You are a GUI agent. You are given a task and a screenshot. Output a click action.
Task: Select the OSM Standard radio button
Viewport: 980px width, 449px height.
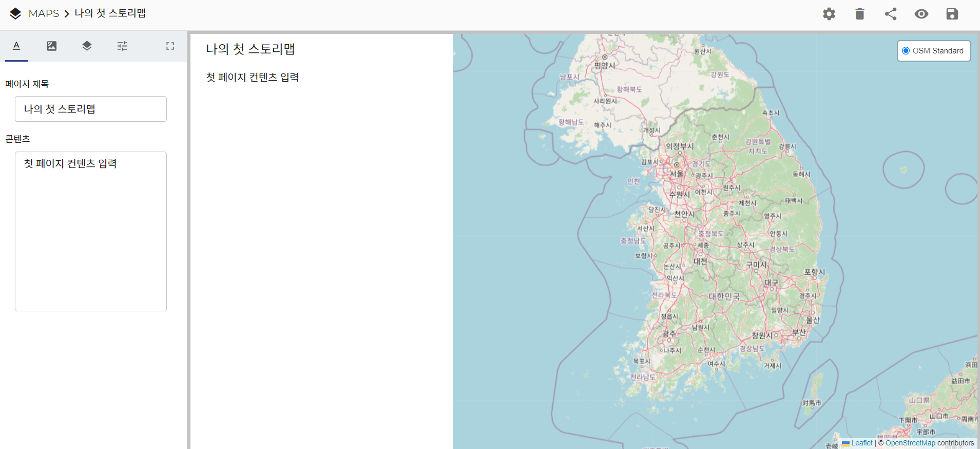pyautogui.click(x=906, y=51)
